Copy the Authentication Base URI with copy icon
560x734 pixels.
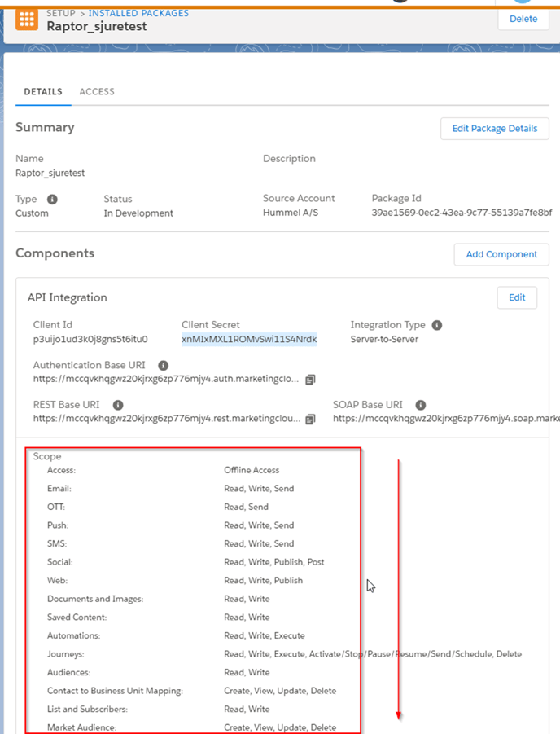pos(310,380)
